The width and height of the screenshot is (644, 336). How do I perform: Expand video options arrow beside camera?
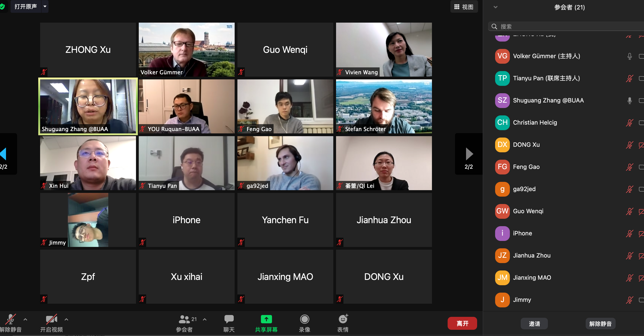(x=66, y=319)
